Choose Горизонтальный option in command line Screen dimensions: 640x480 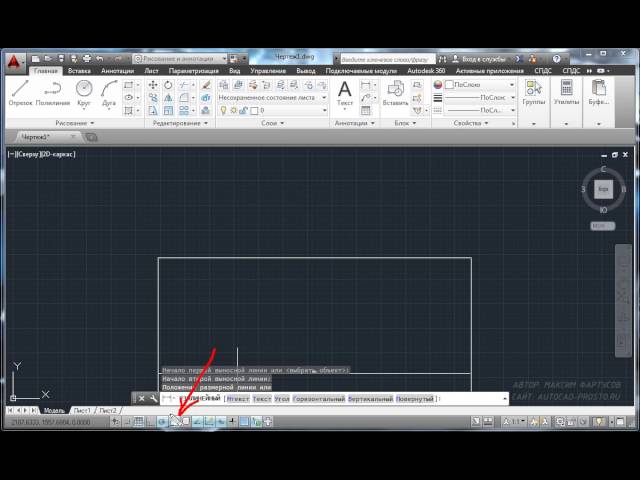[x=319, y=399]
